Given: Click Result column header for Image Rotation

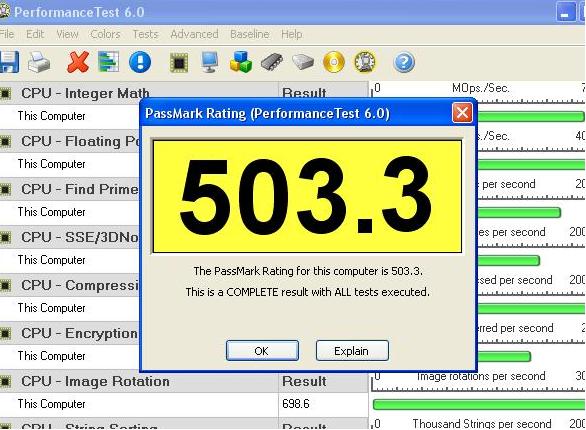Looking at the screenshot, I should tap(304, 381).
